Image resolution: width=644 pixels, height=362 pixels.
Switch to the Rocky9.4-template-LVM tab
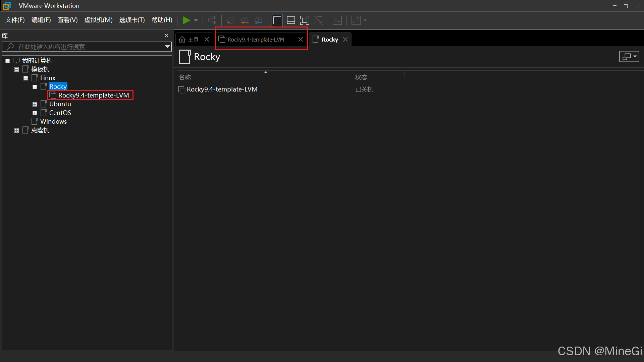click(256, 40)
